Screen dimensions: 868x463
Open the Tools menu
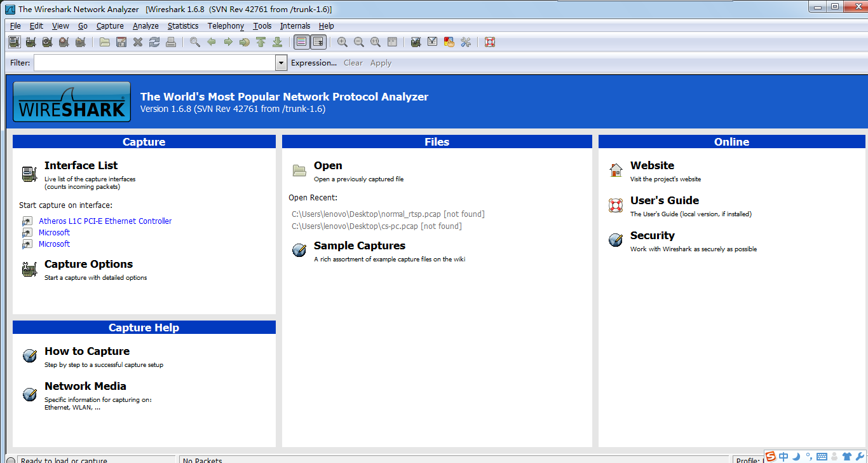tap(262, 26)
